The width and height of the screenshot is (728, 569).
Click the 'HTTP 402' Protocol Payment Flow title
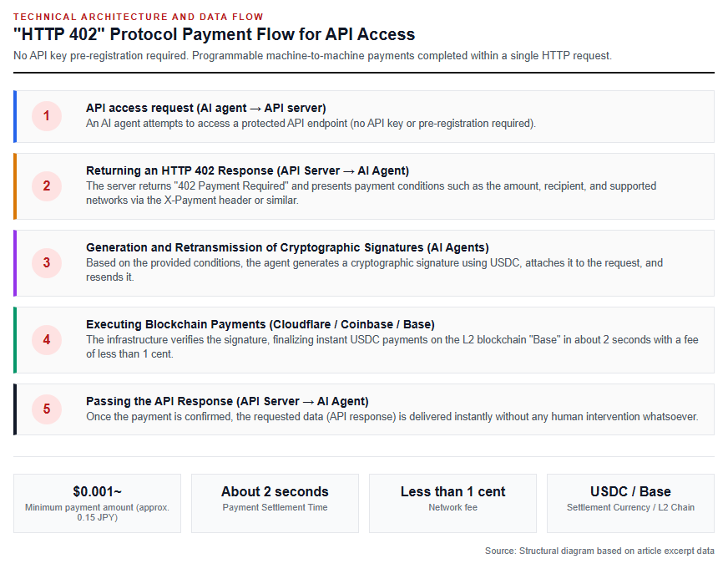coord(214,34)
